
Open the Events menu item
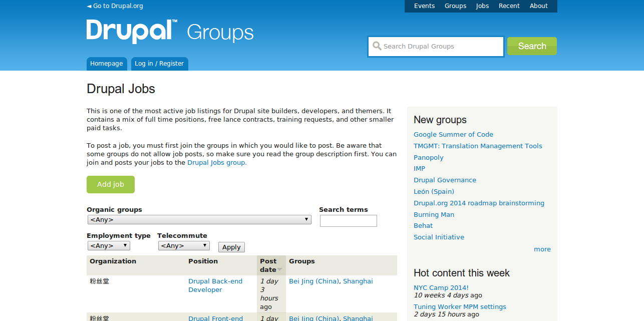click(424, 6)
